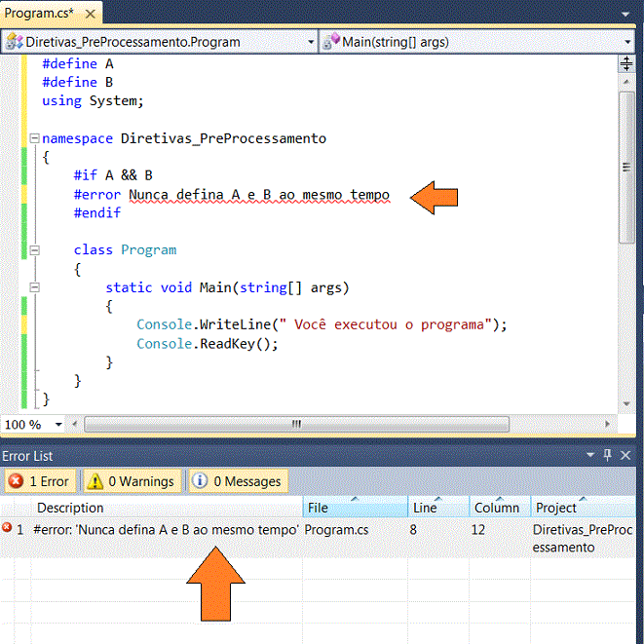Click the horizontal scrollbar thumb
The width and height of the screenshot is (644, 644).
(x=296, y=424)
